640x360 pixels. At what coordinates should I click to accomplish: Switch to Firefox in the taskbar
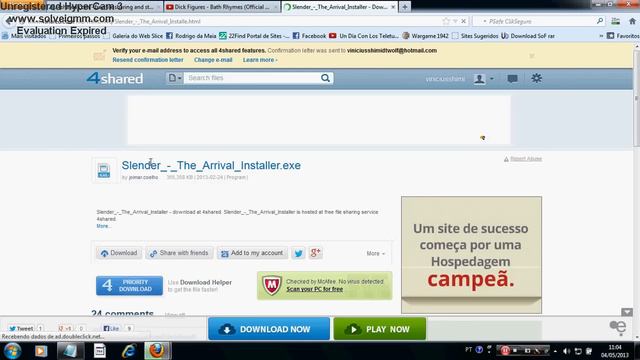point(157,351)
